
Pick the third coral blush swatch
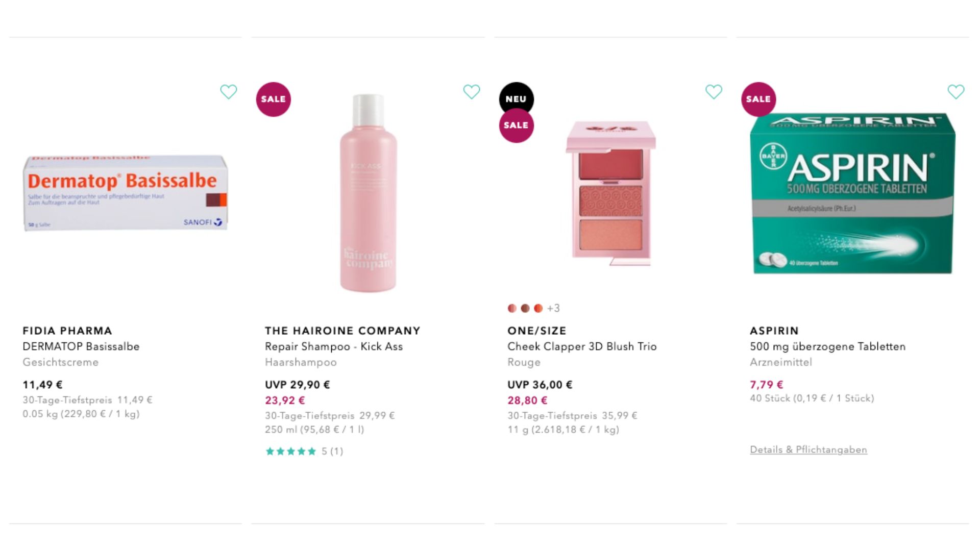(x=538, y=308)
